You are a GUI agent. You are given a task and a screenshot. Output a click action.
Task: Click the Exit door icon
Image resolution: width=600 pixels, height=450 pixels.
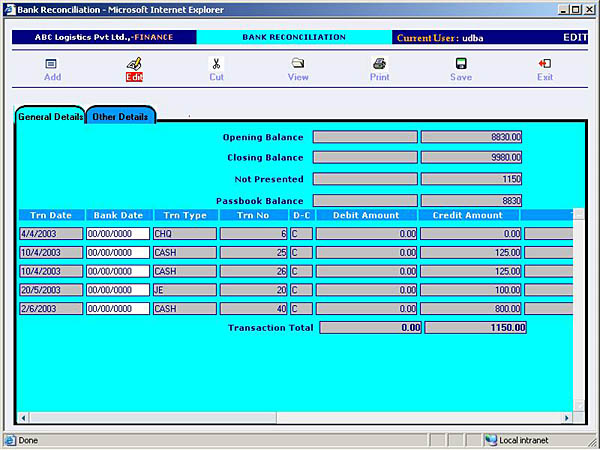point(545,64)
